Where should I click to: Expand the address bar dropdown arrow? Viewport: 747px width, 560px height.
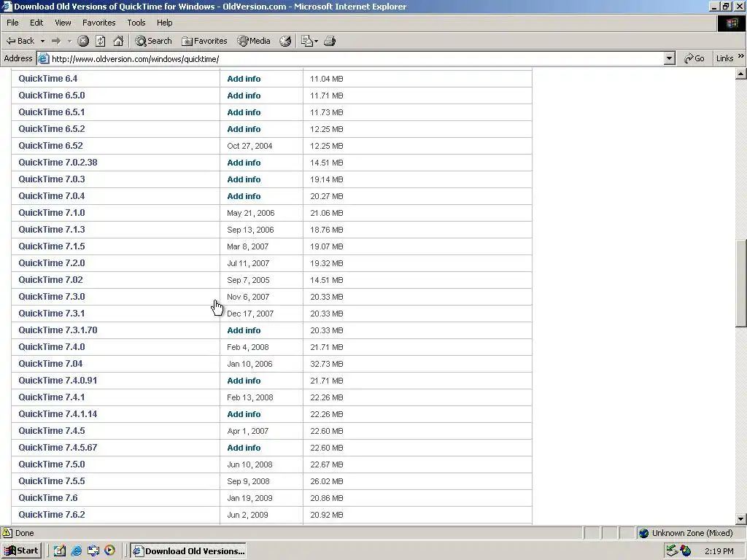pyautogui.click(x=670, y=58)
